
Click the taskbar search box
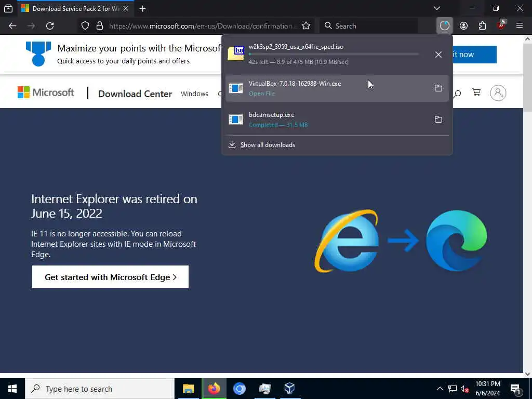(x=100, y=389)
